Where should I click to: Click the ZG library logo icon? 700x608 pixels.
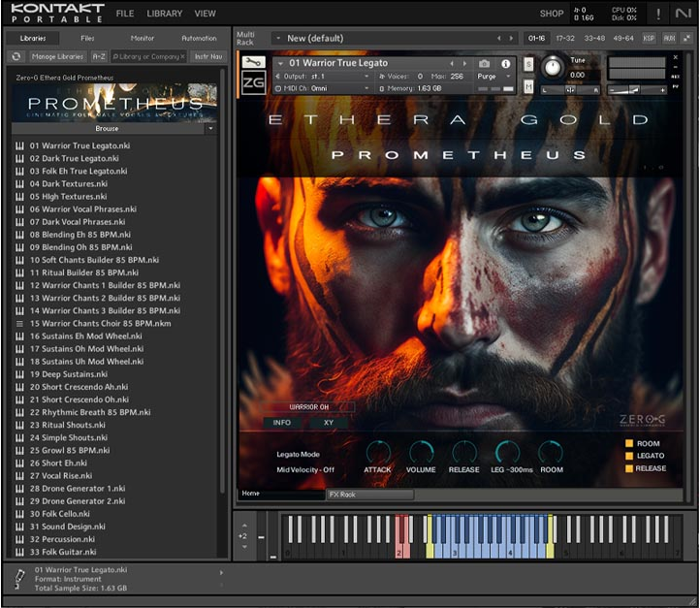253,82
